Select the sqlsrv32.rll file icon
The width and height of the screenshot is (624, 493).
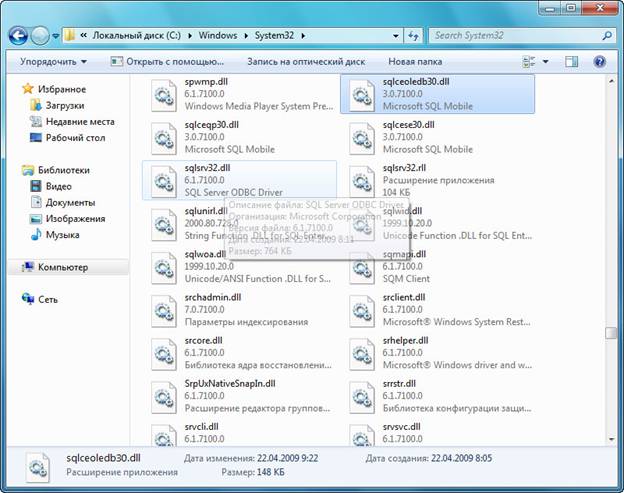click(362, 181)
